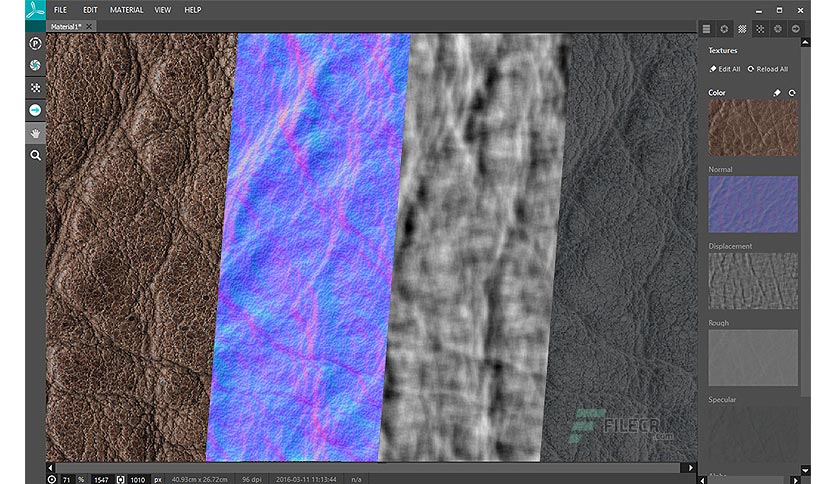
Task: Click the height field showing 1010
Action: click(138, 479)
